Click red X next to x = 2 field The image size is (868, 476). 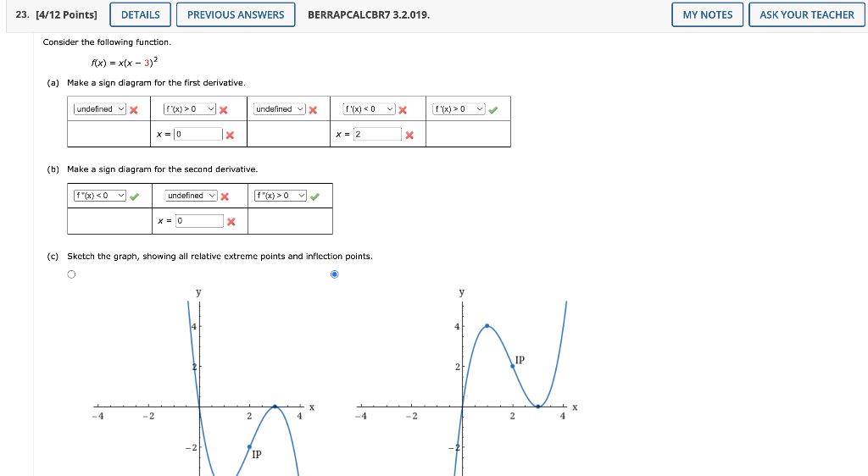409,135
